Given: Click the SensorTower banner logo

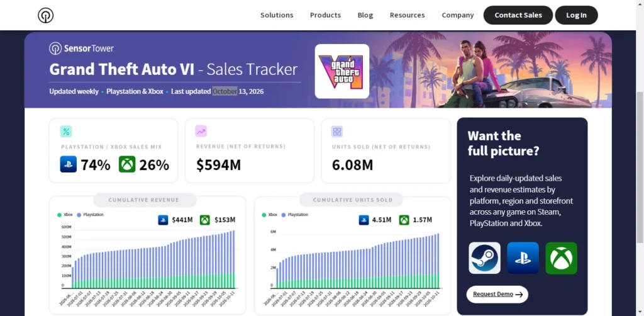Looking at the screenshot, I should coord(81,48).
